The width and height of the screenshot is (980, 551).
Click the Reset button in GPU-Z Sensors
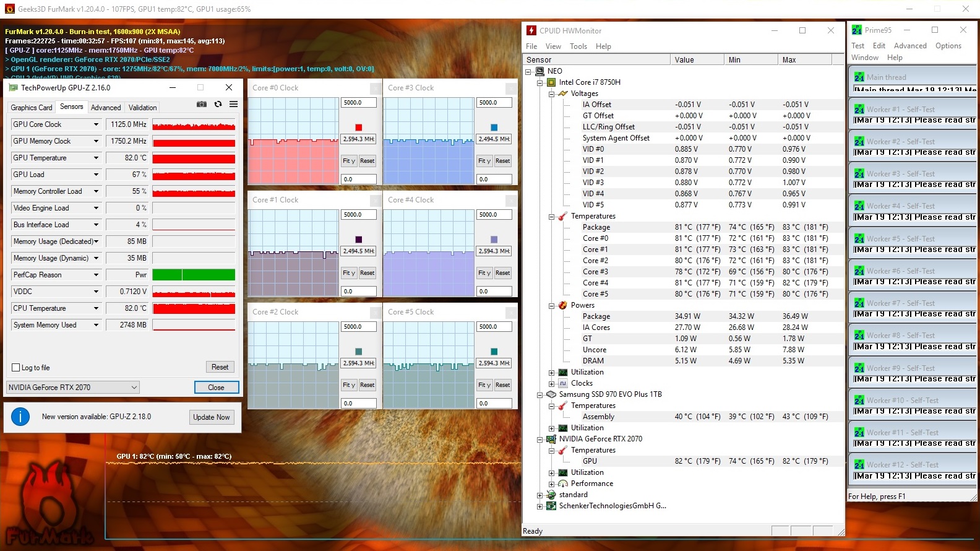pyautogui.click(x=220, y=367)
